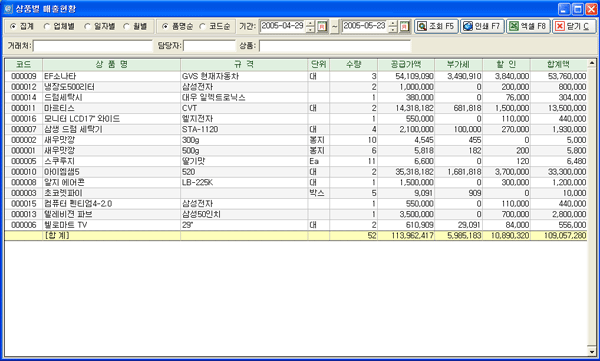Sort by the 합계액 column header

point(559,64)
